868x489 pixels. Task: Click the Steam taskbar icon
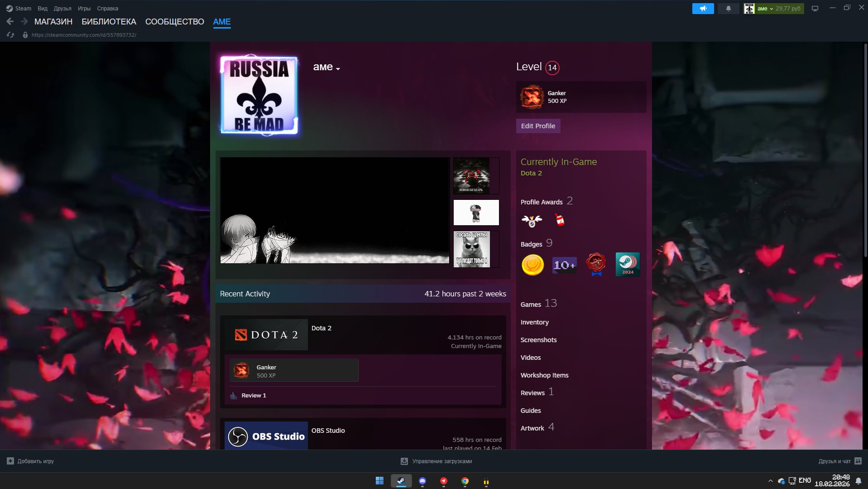click(401, 481)
